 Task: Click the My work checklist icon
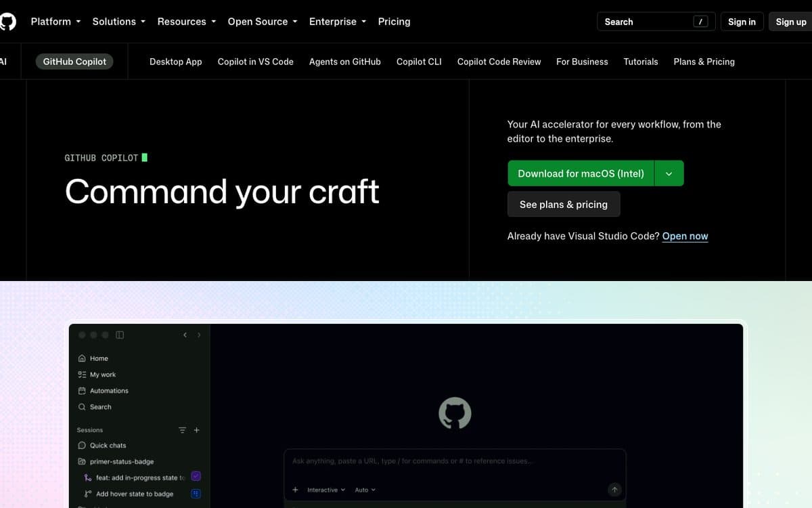tap(82, 375)
